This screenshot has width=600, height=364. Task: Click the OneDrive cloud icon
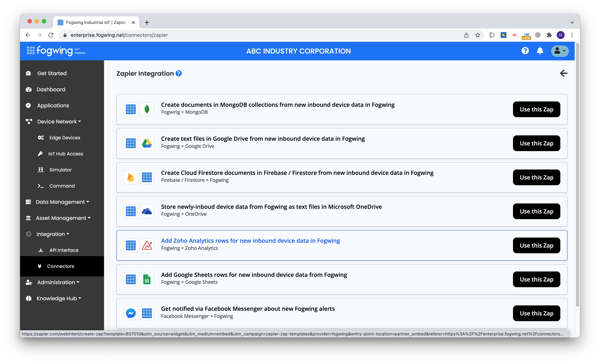(x=147, y=211)
